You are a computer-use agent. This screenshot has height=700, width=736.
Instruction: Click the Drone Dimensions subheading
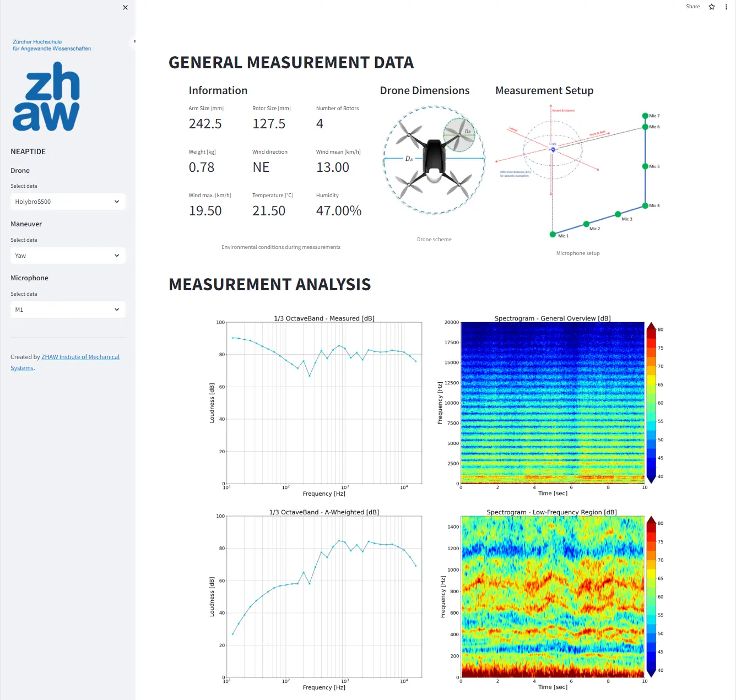pyautogui.click(x=425, y=91)
